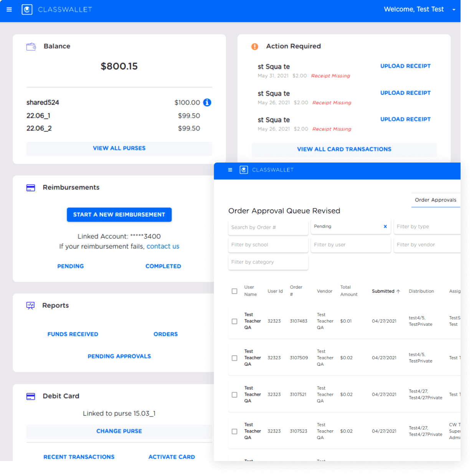Click the Reports chart icon
The height and width of the screenshot is (476, 474).
click(30, 305)
